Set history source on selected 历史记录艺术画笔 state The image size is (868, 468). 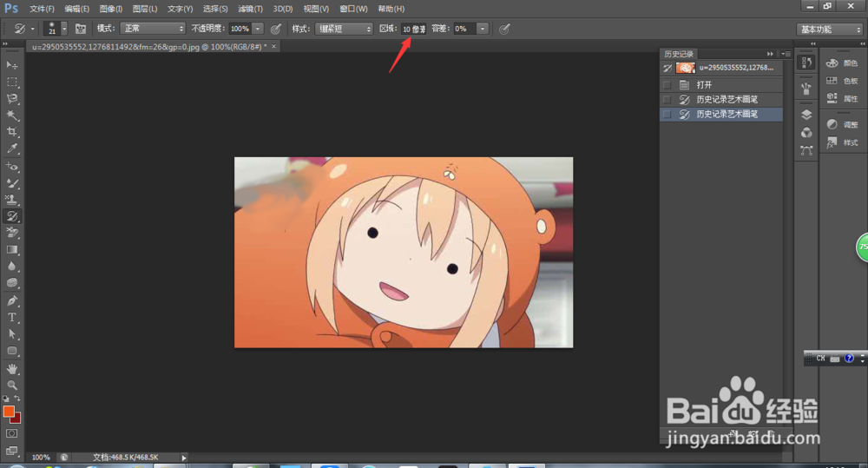coord(667,114)
